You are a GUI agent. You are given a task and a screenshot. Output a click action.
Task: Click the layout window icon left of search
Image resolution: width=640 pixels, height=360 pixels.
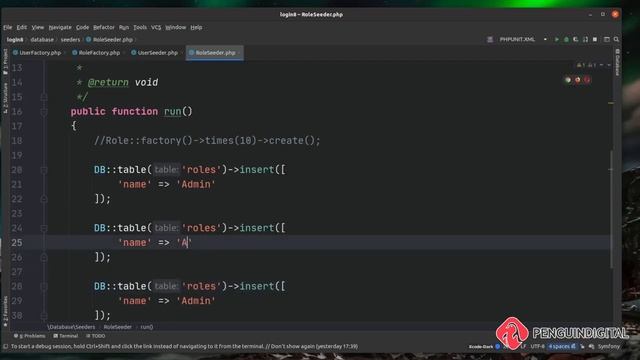[607, 40]
